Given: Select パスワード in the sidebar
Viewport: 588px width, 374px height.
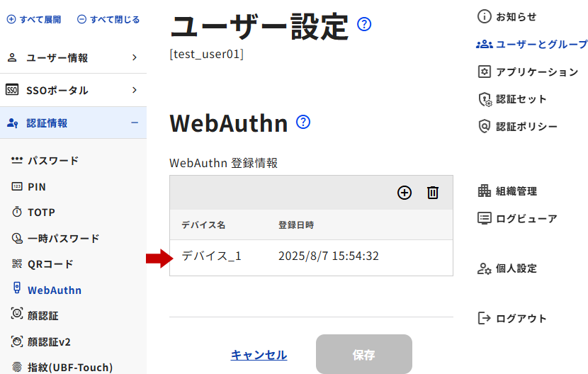Looking at the screenshot, I should point(52,161).
